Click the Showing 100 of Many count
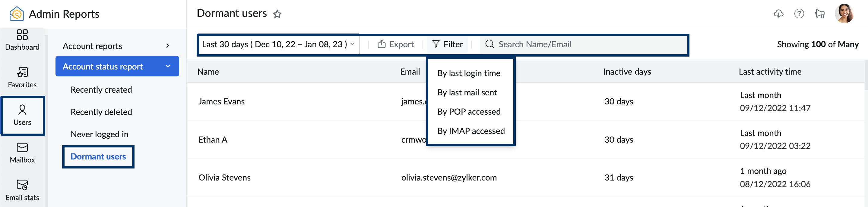This screenshot has width=868, height=207. click(x=818, y=44)
